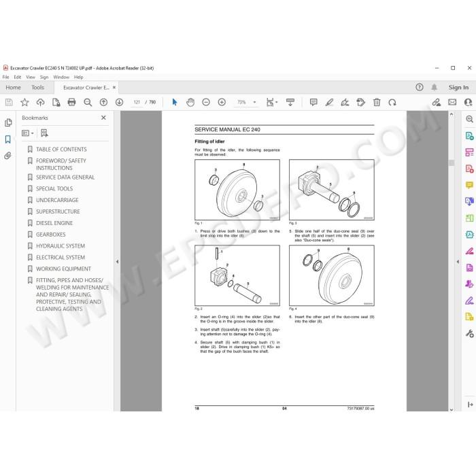
Task: Open the attachments paperclip panel
Action: 8,156
